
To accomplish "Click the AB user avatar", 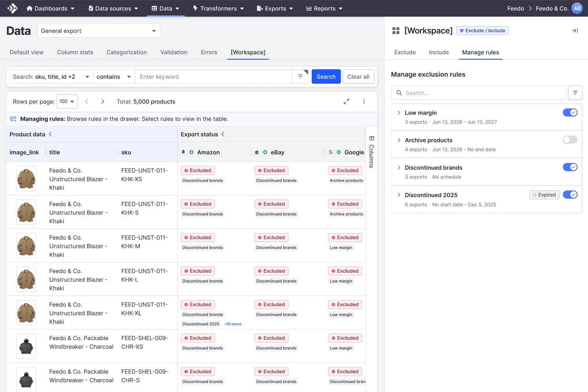I will tap(577, 8).
